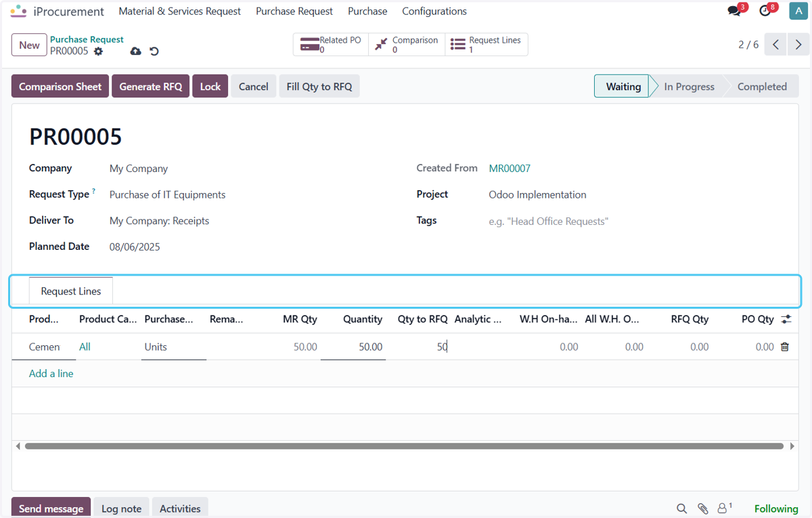812x518 pixels.
Task: Open the Related PO smart button
Action: click(331, 45)
